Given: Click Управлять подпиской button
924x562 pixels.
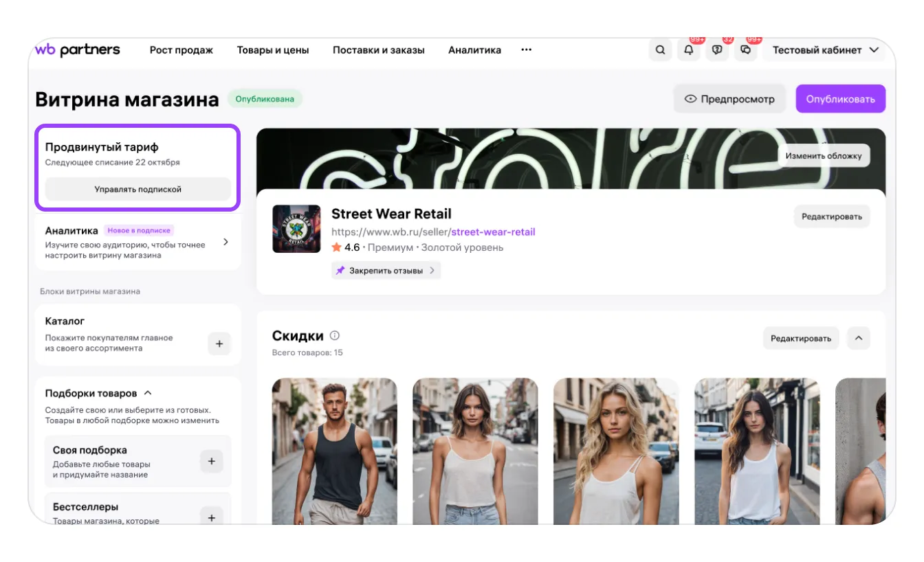Looking at the screenshot, I should pos(137,189).
